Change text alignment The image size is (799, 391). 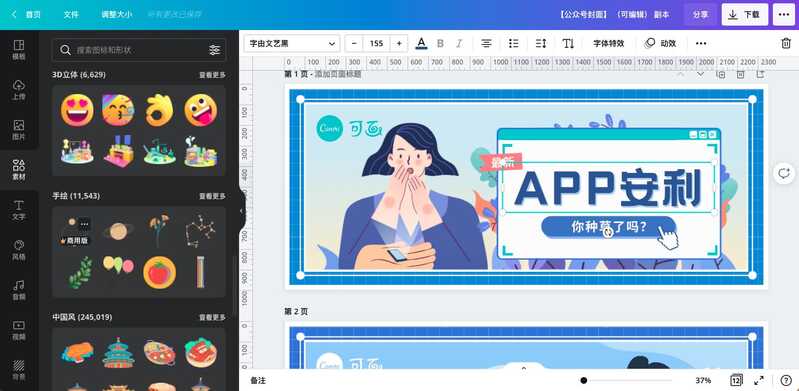pos(487,43)
